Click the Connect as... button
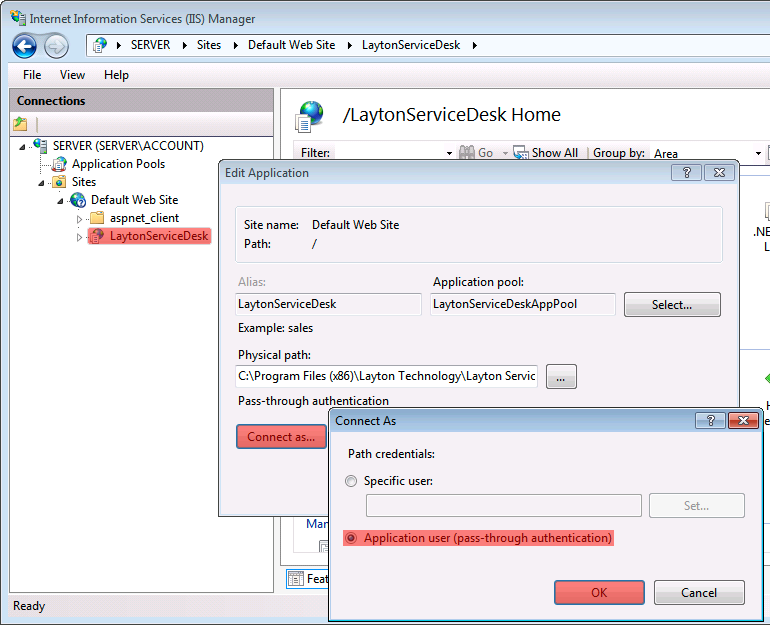The height and width of the screenshot is (625, 770). click(281, 436)
